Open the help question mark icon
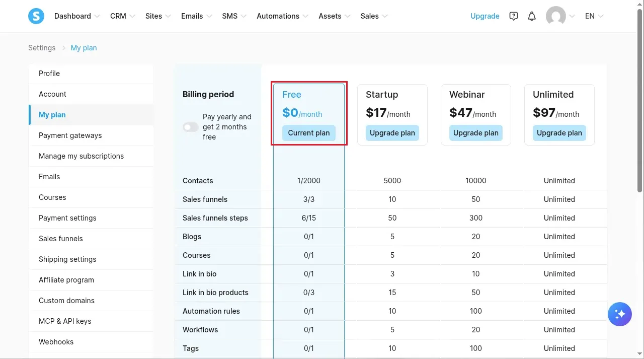 [x=514, y=16]
